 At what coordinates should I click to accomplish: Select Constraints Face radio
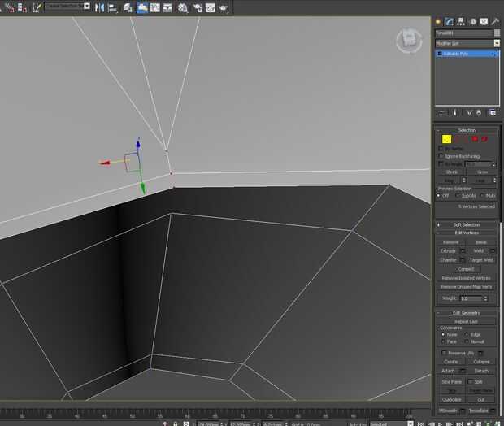click(443, 341)
